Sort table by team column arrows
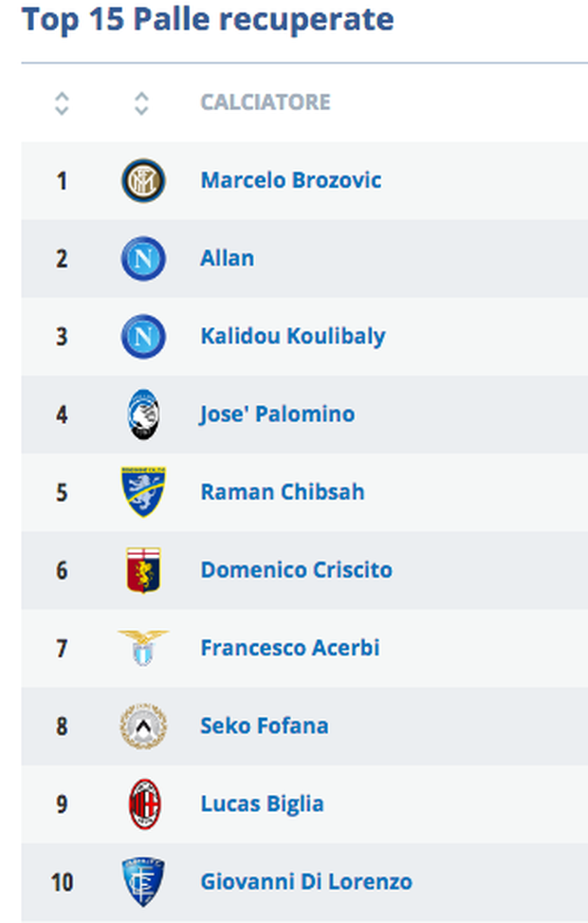This screenshot has height=923, width=588. click(141, 102)
